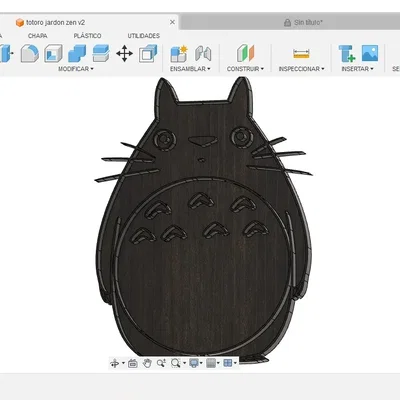Select the Combine bodies tool icon
Viewport: 400px width, 400px height.
click(77, 53)
